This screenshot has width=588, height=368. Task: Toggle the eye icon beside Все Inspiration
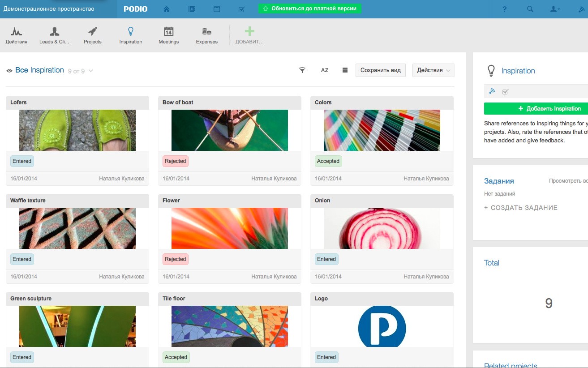[9, 71]
